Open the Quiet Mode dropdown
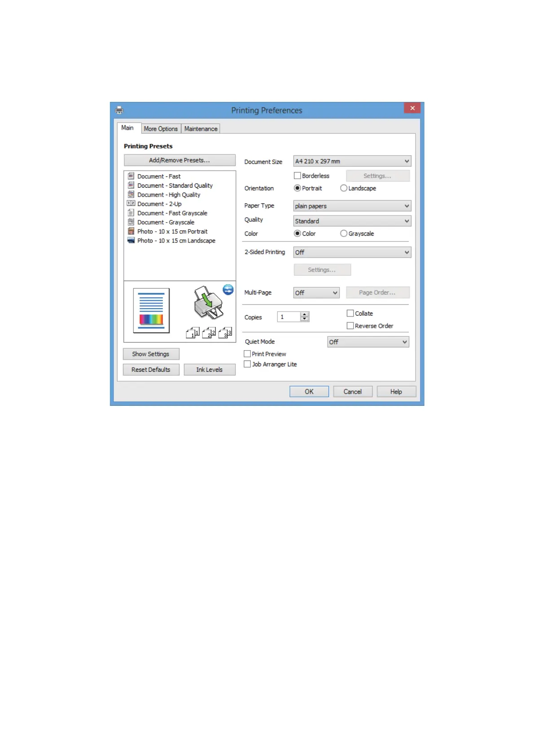 [x=368, y=342]
